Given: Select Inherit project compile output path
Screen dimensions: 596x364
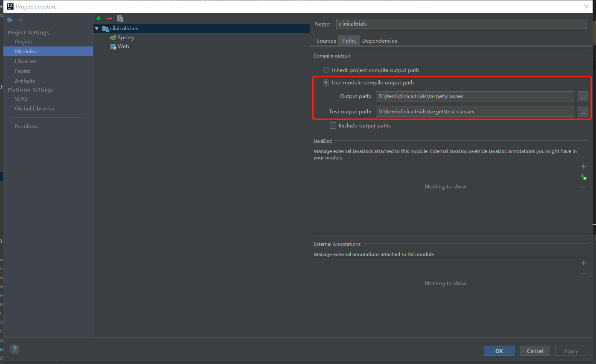Looking at the screenshot, I should point(326,70).
